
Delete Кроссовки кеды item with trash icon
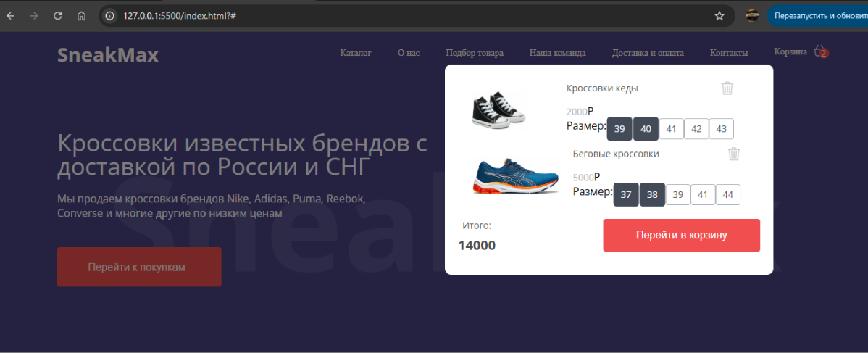(727, 88)
